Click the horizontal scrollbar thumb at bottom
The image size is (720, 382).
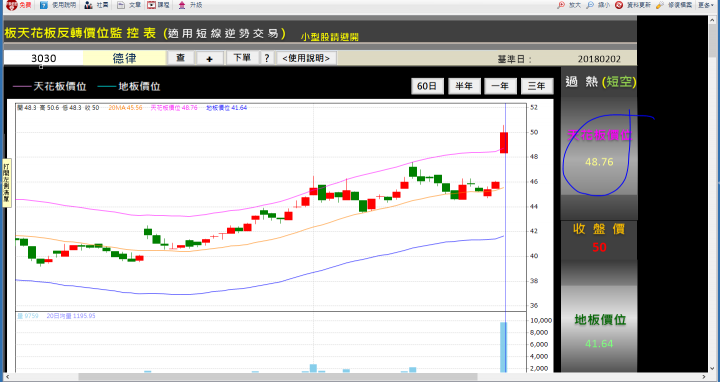coord(278,377)
